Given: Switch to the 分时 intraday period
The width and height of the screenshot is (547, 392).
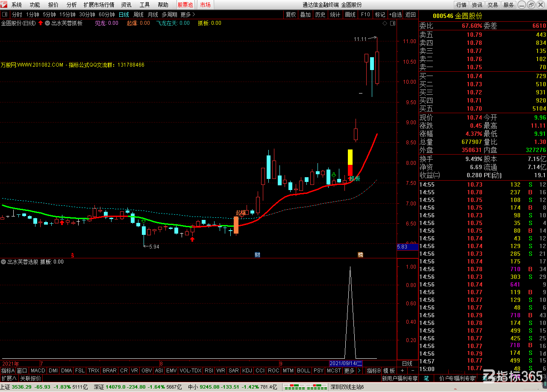Looking at the screenshot, I should [17, 15].
